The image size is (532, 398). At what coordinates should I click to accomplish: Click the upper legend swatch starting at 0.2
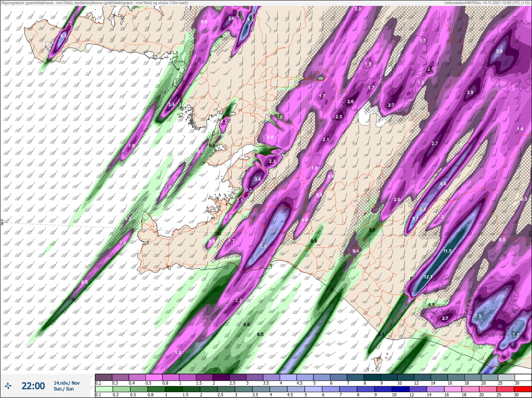104,377
